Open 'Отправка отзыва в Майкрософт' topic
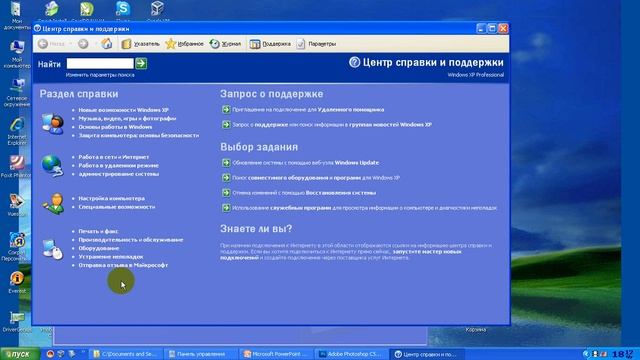640x360 pixels. click(123, 265)
